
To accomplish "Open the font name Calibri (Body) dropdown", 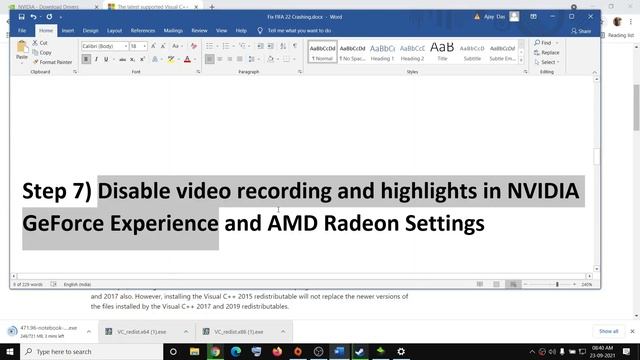I will pyautogui.click(x=126, y=46).
